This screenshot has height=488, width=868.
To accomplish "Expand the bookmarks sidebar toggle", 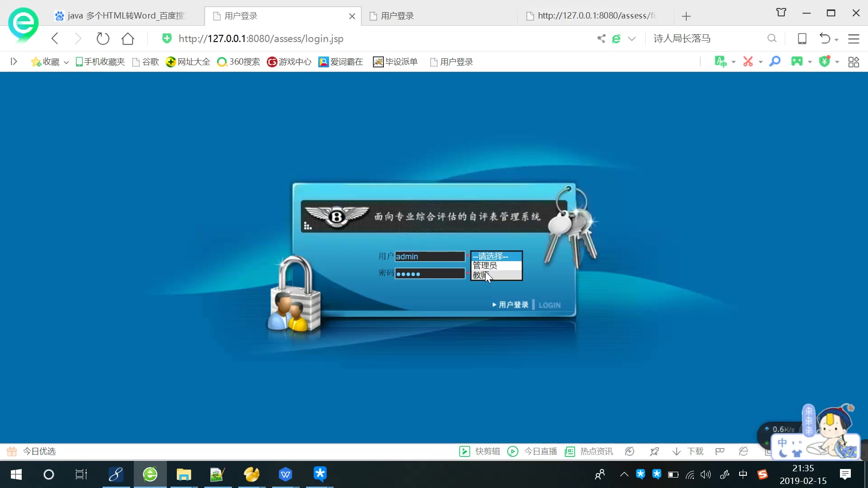I will tap(14, 61).
